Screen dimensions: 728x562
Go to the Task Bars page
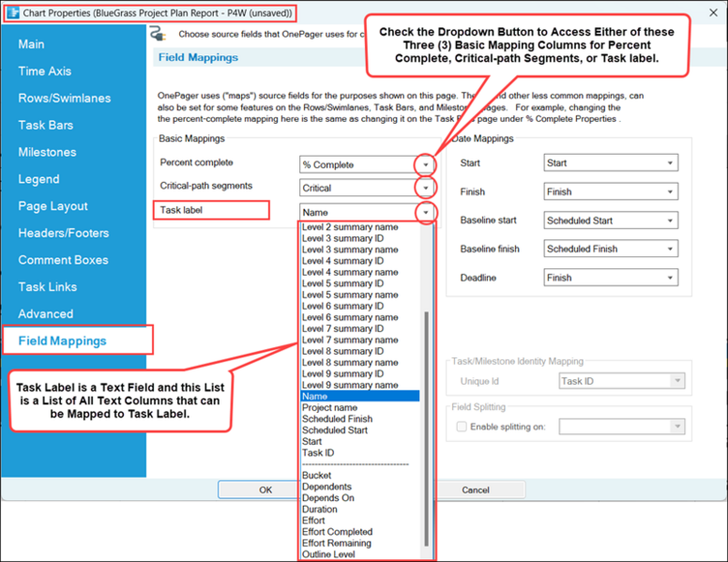tap(45, 125)
